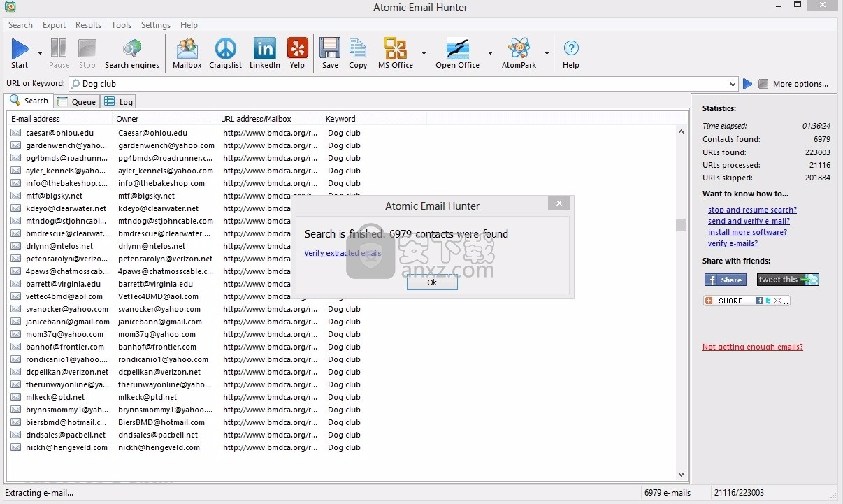The height and width of the screenshot is (504, 843).
Task: Click the tweet this button
Action: point(788,280)
